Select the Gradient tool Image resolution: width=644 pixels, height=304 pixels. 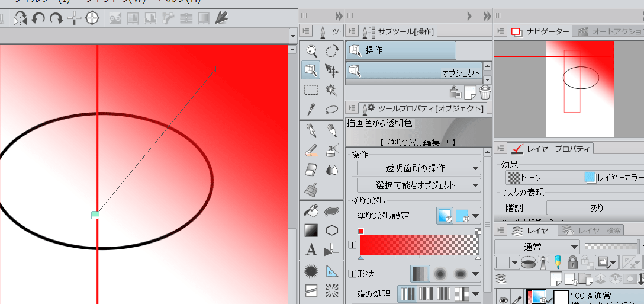point(311,231)
